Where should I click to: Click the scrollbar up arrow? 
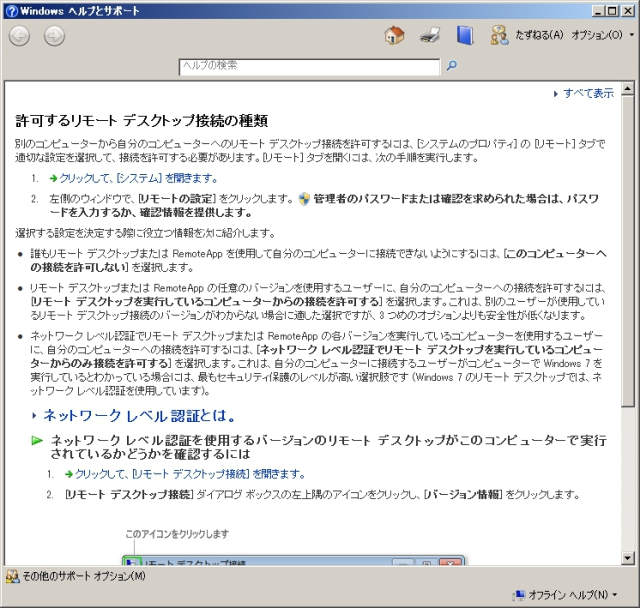[628, 89]
